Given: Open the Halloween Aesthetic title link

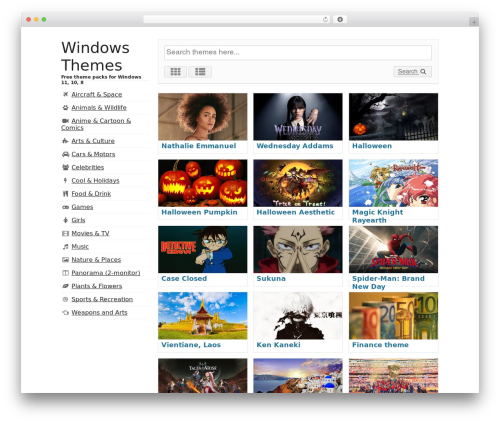Looking at the screenshot, I should point(296,212).
